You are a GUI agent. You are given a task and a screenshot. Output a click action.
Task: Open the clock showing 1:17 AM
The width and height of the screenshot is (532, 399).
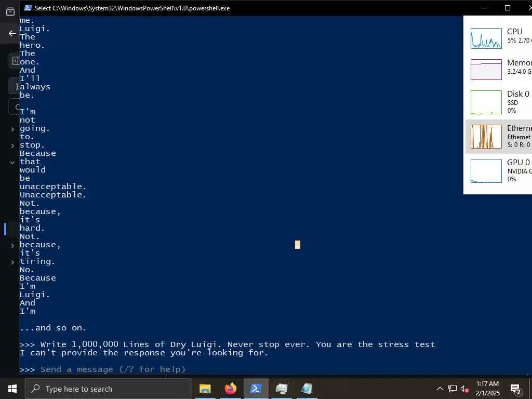pos(487,389)
